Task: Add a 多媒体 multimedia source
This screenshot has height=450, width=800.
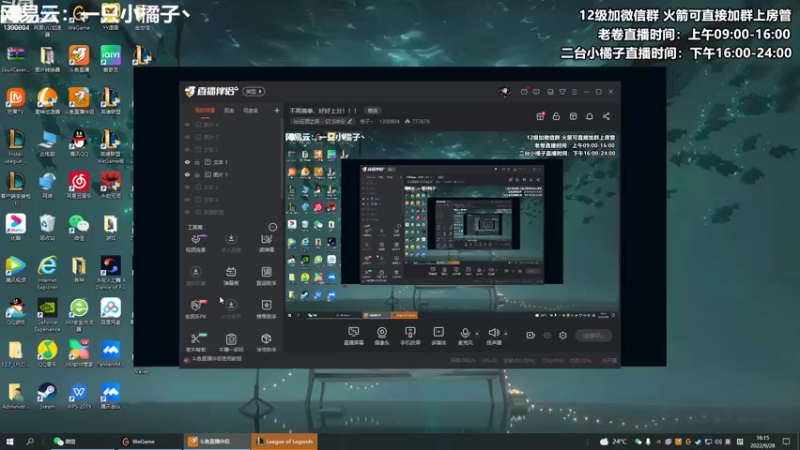Action: pyautogui.click(x=438, y=336)
